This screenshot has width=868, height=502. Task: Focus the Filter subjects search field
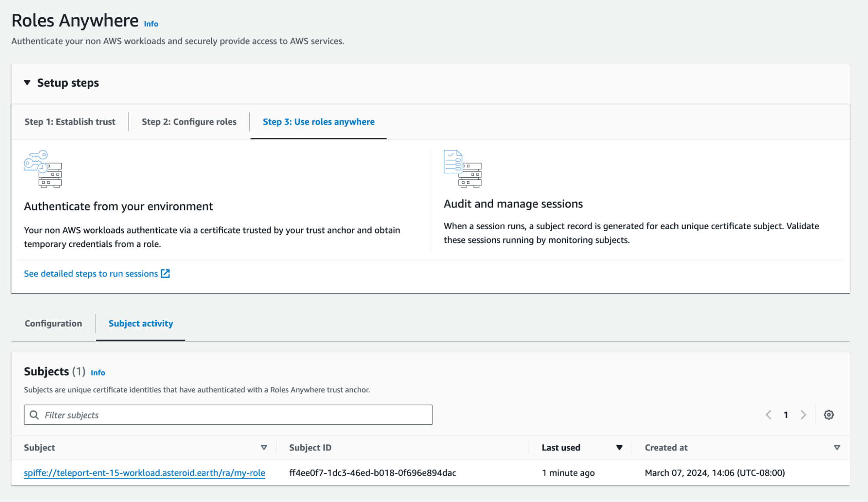[x=234, y=415]
